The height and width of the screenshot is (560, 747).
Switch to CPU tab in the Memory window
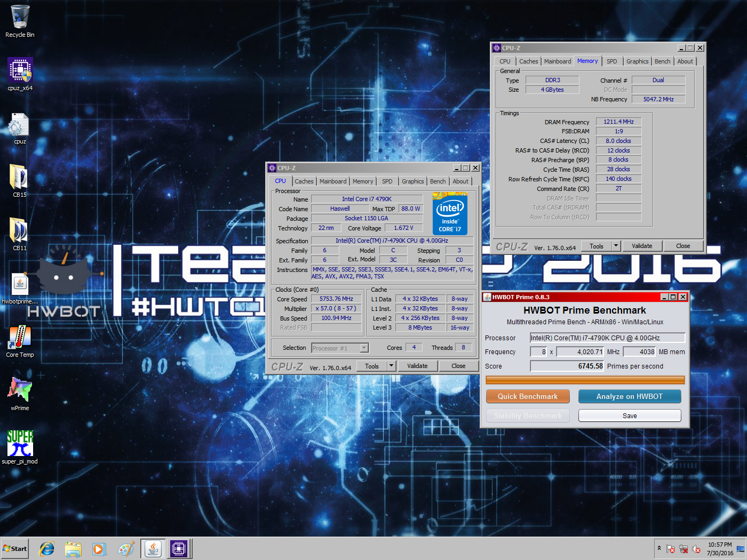pos(505,61)
